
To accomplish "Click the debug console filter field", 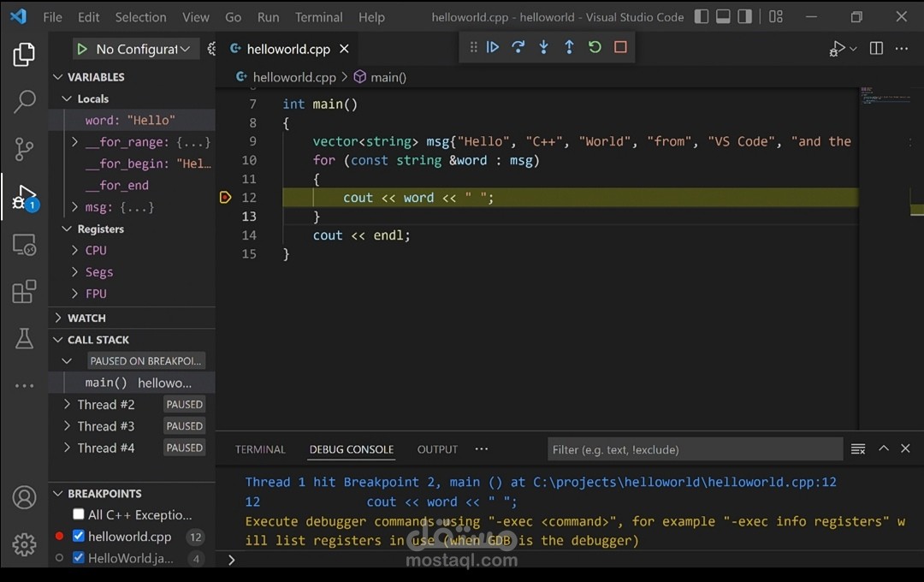I will 695,449.
